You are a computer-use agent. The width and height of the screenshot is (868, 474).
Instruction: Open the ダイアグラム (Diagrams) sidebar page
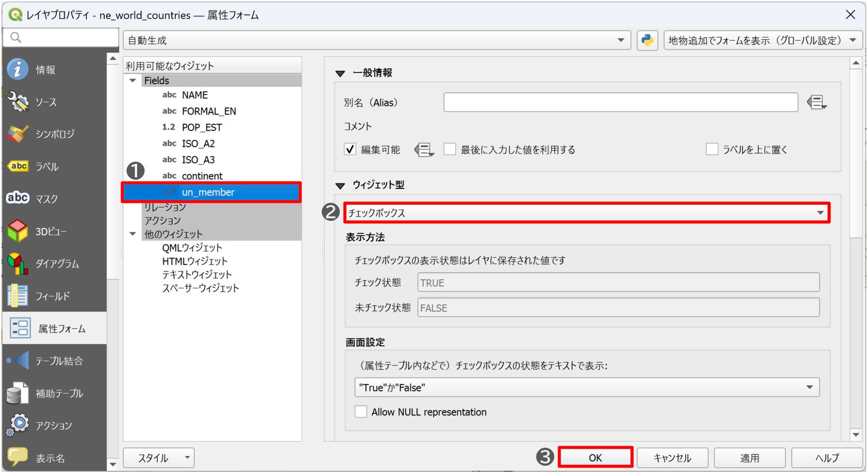click(x=54, y=264)
